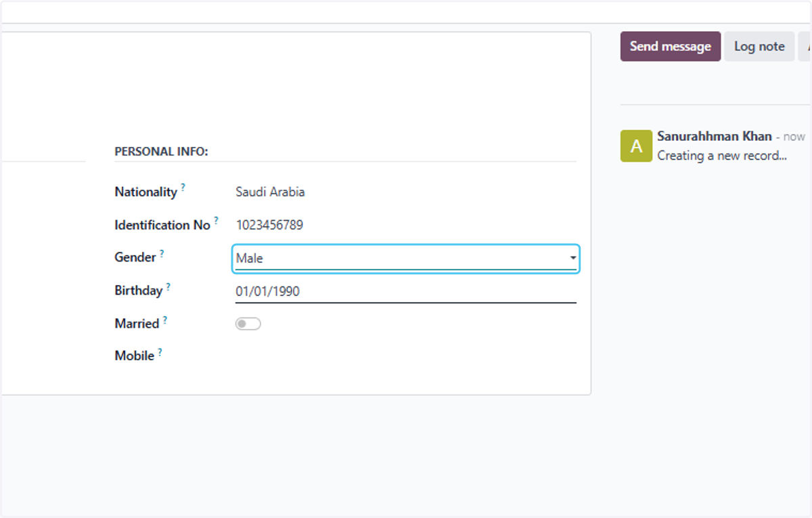This screenshot has height=518, width=812.
Task: Click the empty Mobile field
Action: tap(406, 355)
